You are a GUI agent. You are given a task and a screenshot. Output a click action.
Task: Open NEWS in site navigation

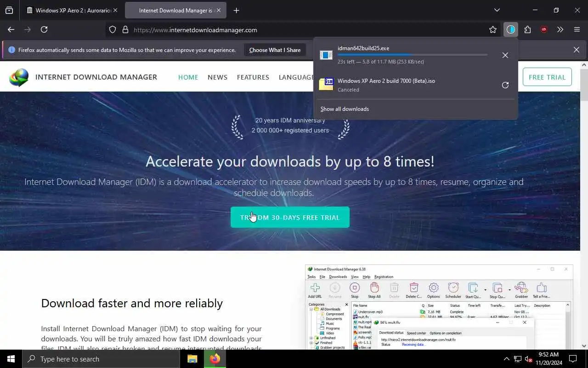(x=217, y=77)
